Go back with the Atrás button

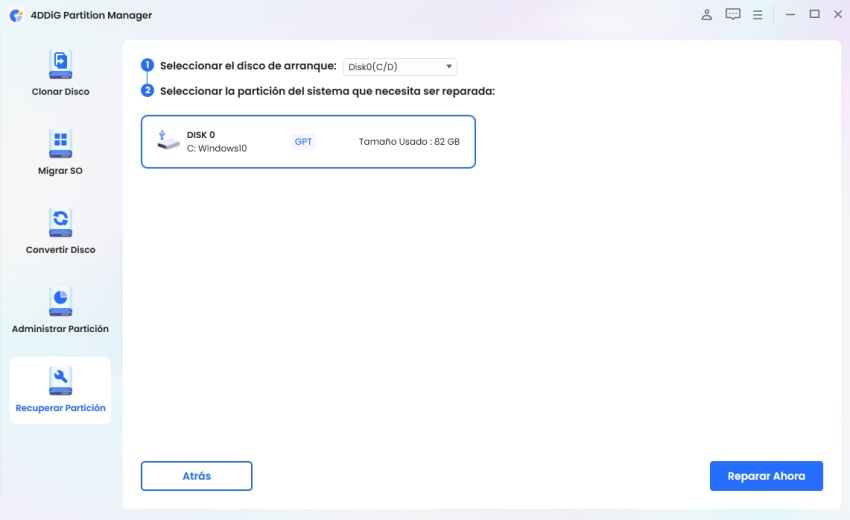pos(196,476)
